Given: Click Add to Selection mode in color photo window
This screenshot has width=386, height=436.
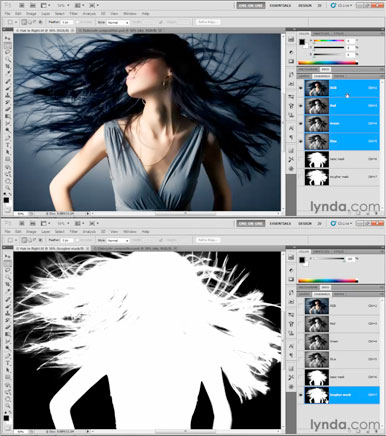Looking at the screenshot, I should pos(29,22).
